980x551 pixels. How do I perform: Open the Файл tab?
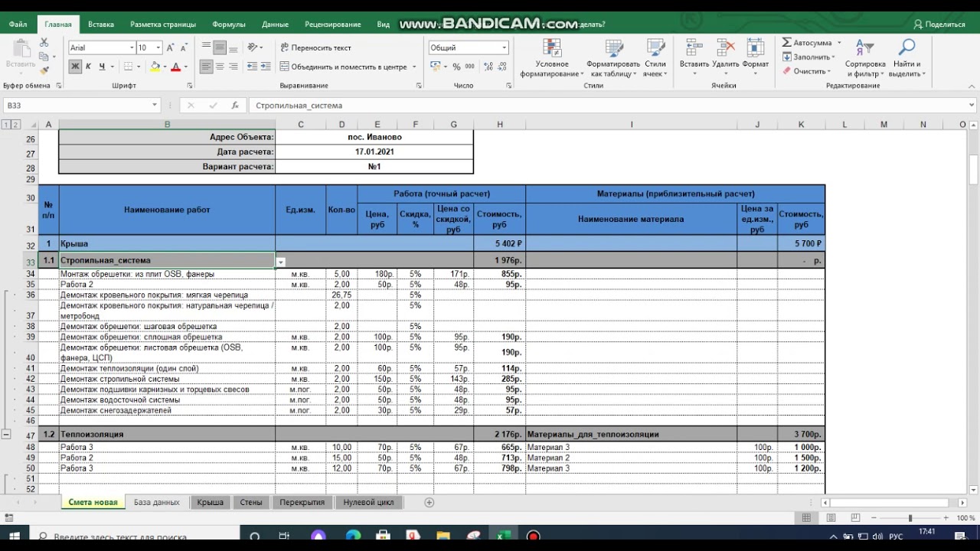(18, 24)
